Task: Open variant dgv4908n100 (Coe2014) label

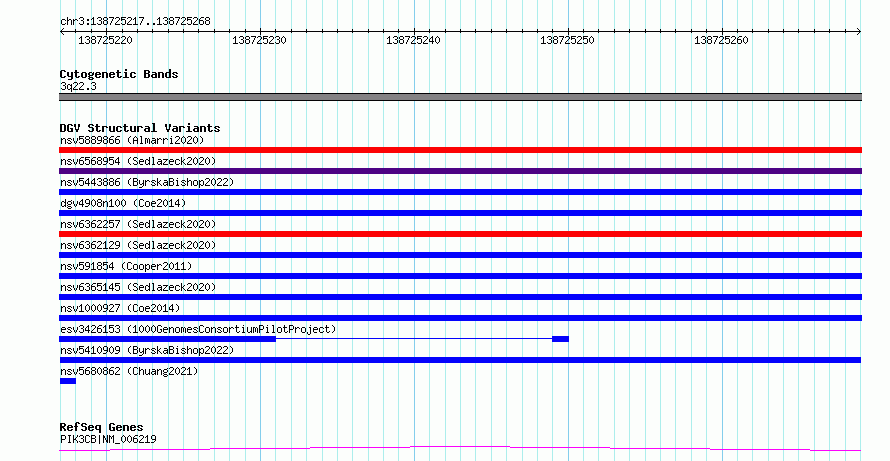Action: tap(123, 203)
